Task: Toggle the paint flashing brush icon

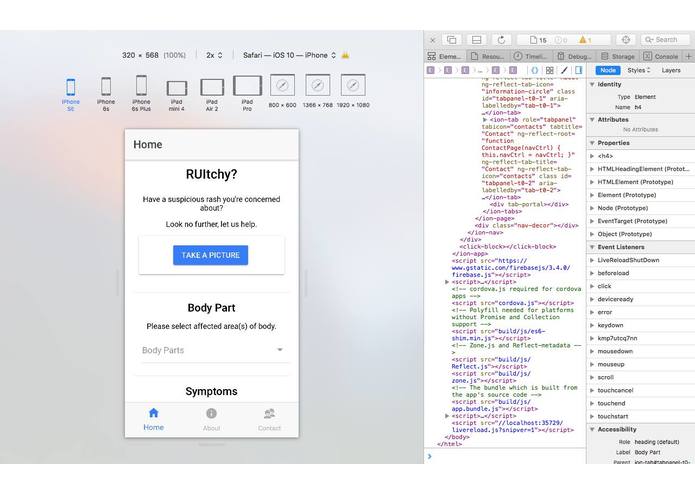Action: (564, 70)
